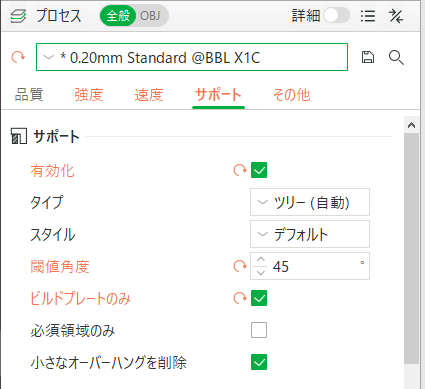Reset the 有効化 setting with its revert arrow

(239, 170)
